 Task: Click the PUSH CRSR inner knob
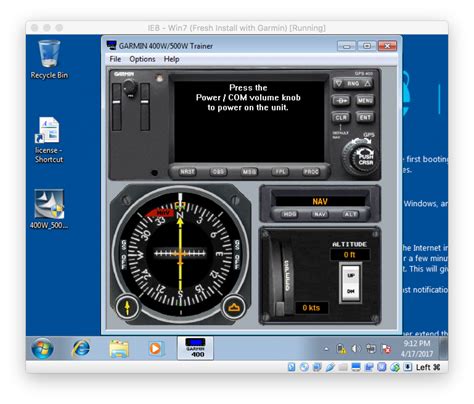(x=364, y=159)
